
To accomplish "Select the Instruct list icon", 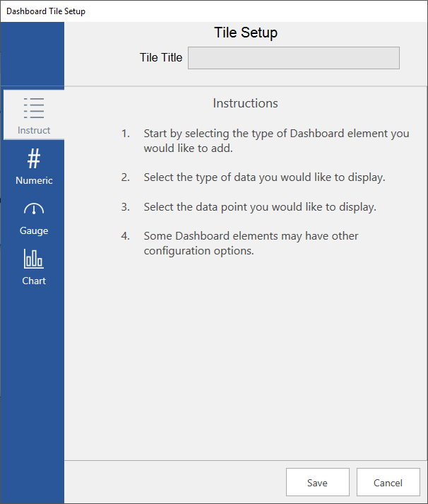I will [x=34, y=108].
